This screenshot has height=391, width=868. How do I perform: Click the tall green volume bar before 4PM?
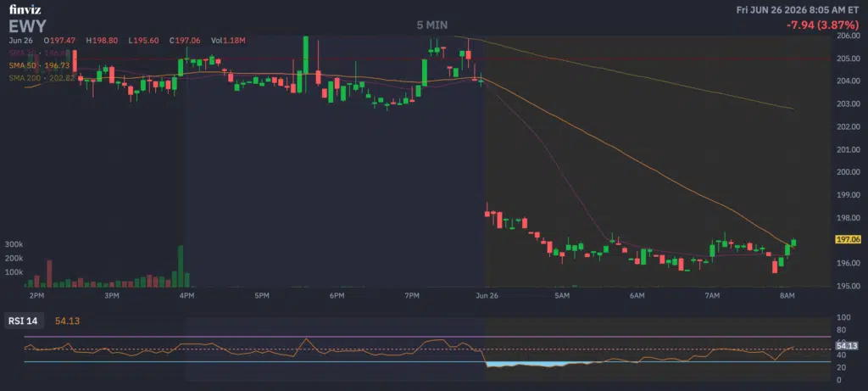click(181, 265)
